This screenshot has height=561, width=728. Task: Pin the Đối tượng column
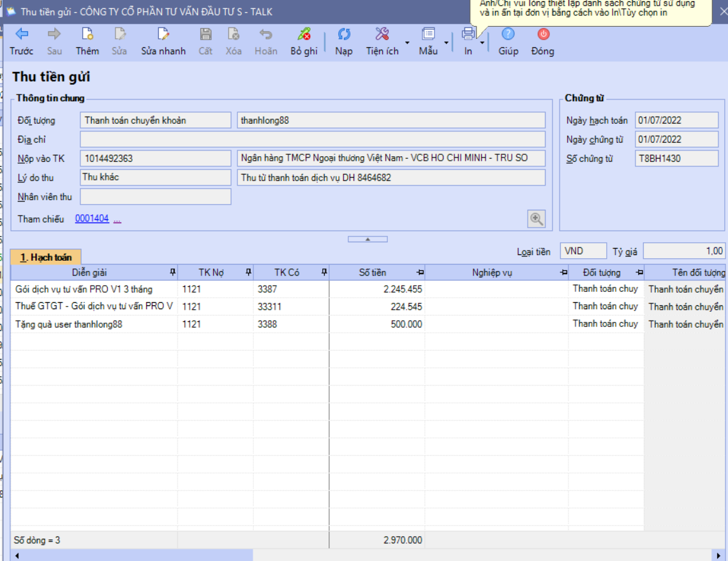coord(639,272)
